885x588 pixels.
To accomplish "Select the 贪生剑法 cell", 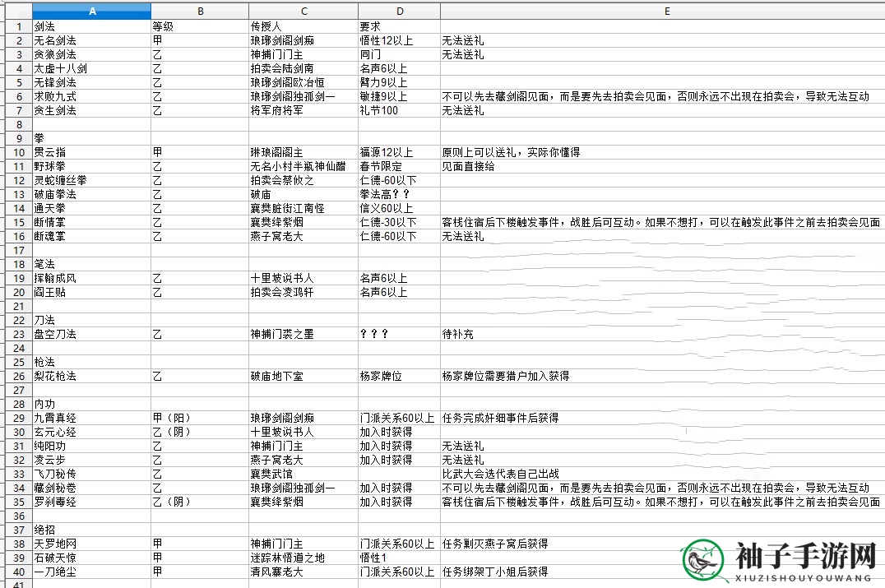I will point(91,110).
